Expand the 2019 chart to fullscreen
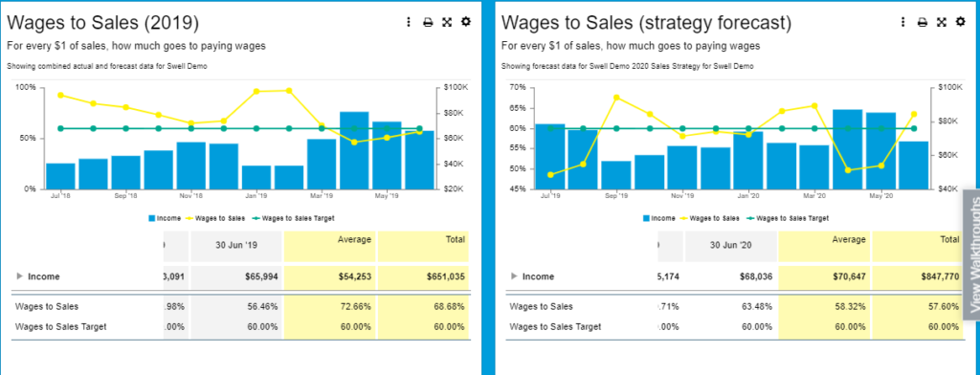Screen dimensions: 980x375 pos(447,23)
